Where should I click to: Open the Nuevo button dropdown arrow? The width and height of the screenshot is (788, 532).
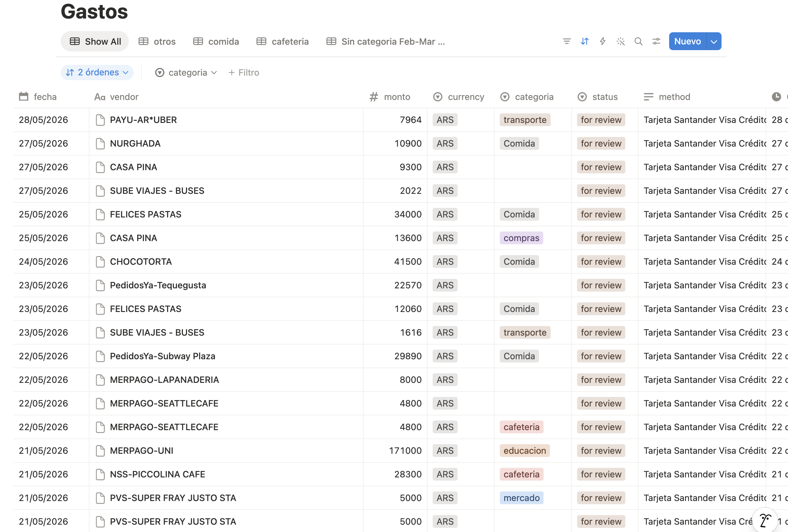[714, 41]
